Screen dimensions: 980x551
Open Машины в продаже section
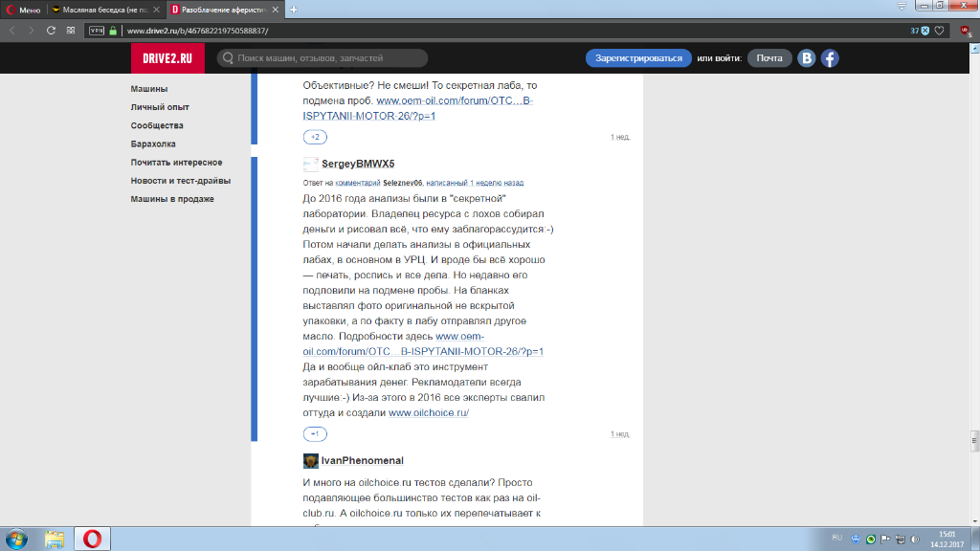[172, 199]
